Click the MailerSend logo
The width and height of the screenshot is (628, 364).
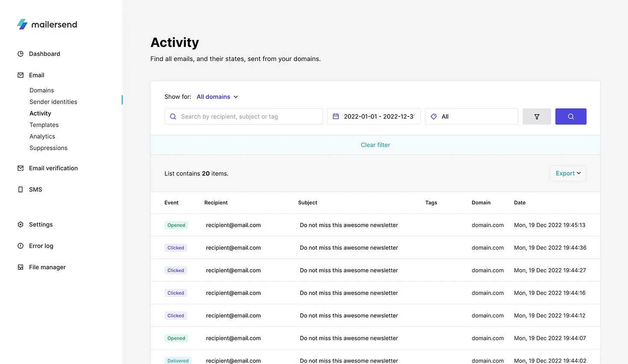point(47,24)
